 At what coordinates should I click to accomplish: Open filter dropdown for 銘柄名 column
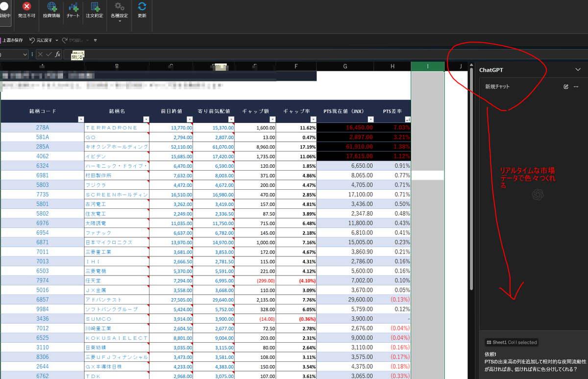click(146, 120)
